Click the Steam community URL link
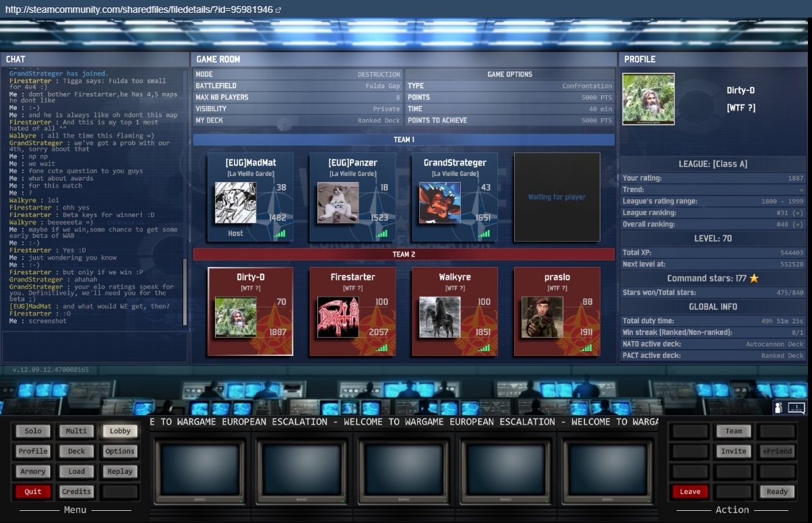The height and width of the screenshot is (523, 812). coord(139,10)
